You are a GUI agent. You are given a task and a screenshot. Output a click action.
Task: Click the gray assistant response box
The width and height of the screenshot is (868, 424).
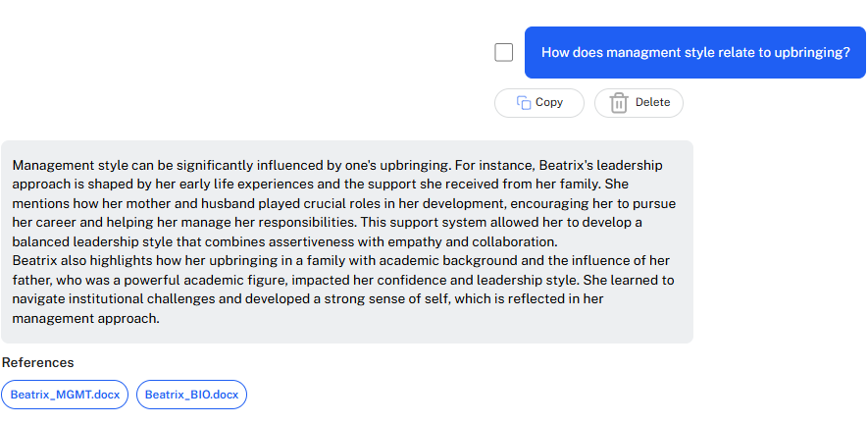[347, 241]
